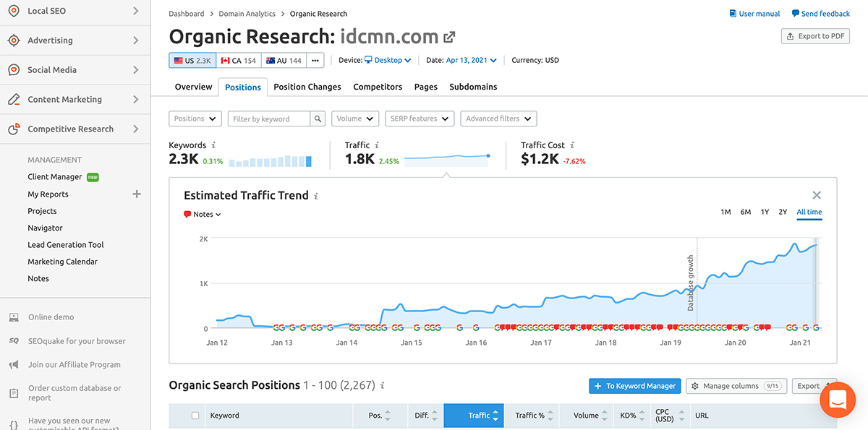This screenshot has width=868, height=430.
Task: Click Export to PDF button
Action: 815,36
